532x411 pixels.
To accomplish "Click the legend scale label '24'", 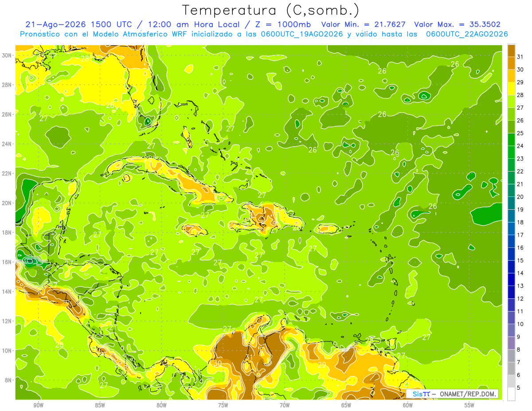I will 520,146.
